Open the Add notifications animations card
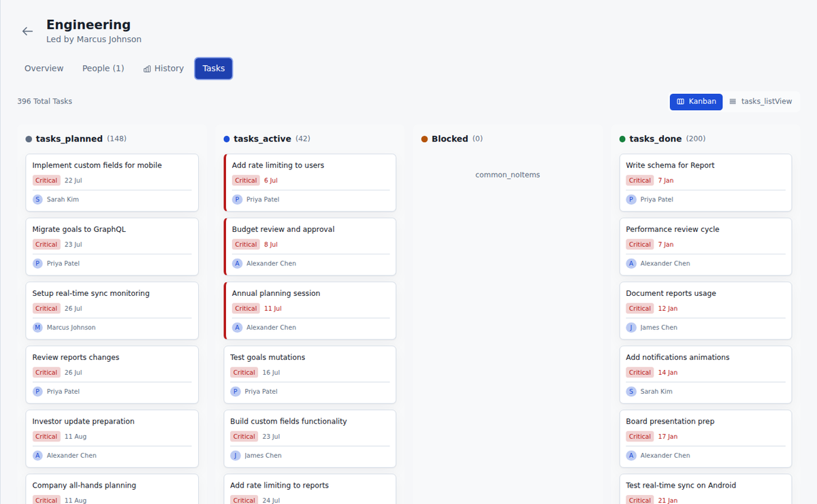The height and width of the screenshot is (504, 817). [x=705, y=375]
